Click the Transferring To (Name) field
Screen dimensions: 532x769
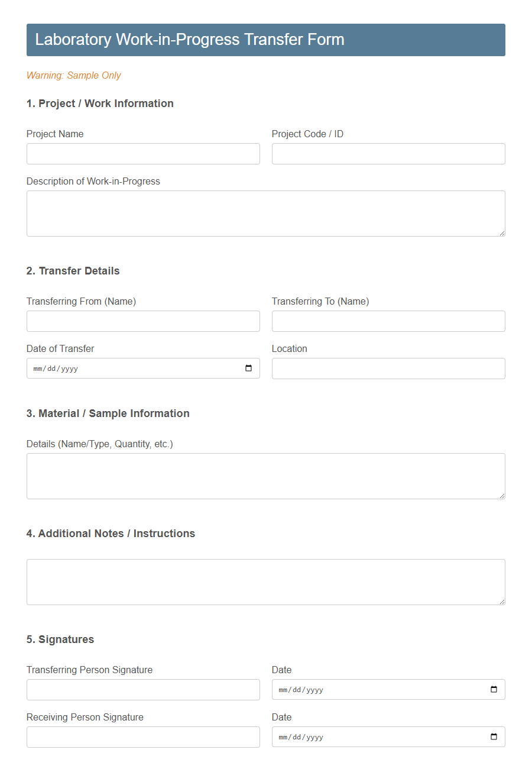click(388, 321)
